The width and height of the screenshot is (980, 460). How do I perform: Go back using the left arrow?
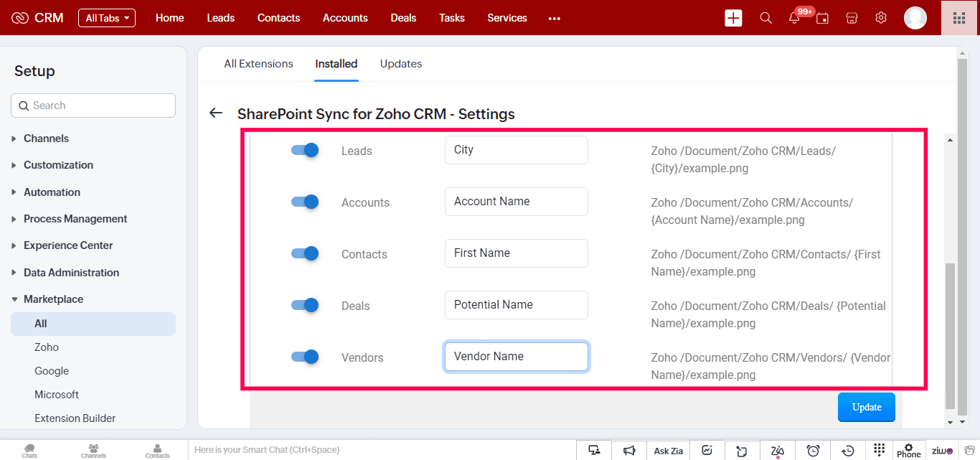(216, 113)
